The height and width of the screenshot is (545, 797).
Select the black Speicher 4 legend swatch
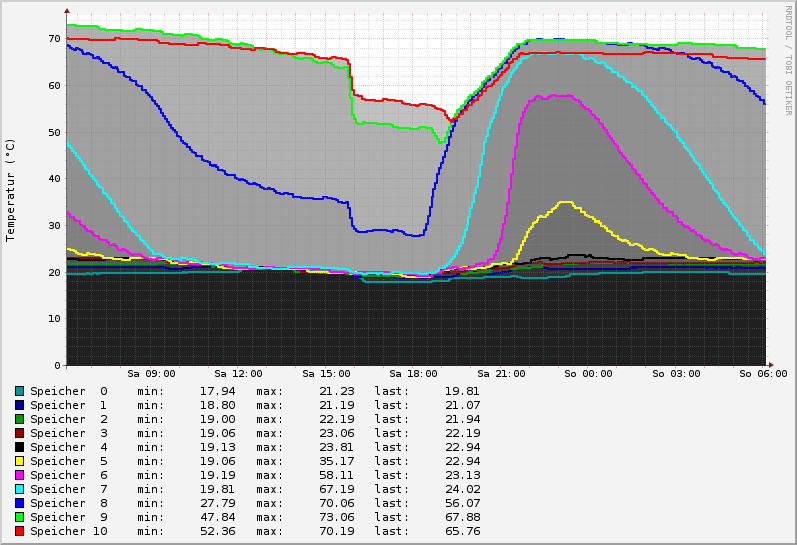19,447
